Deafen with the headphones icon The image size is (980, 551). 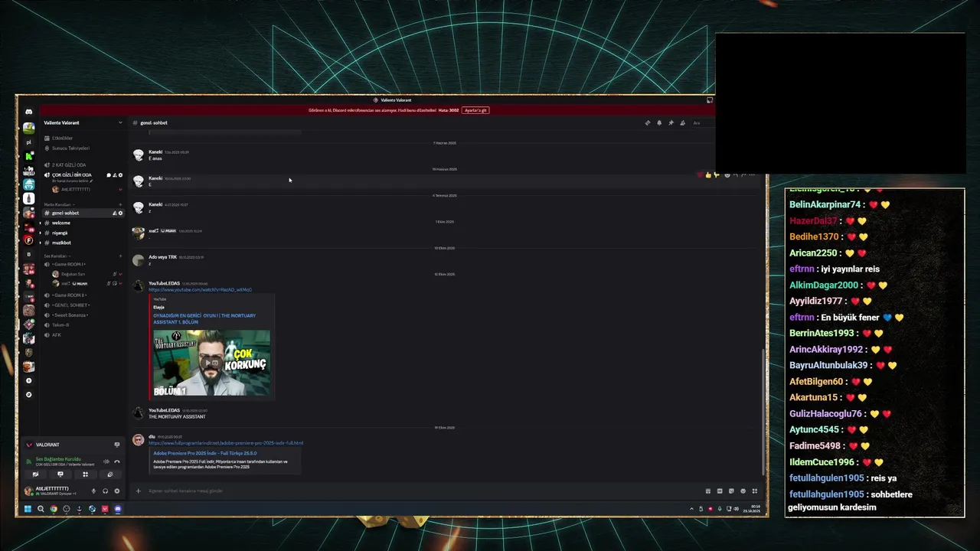click(x=106, y=491)
